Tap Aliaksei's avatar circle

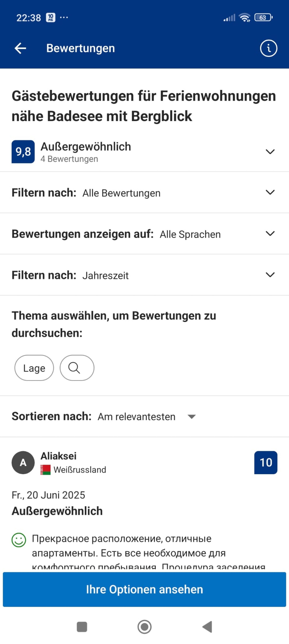(23, 462)
